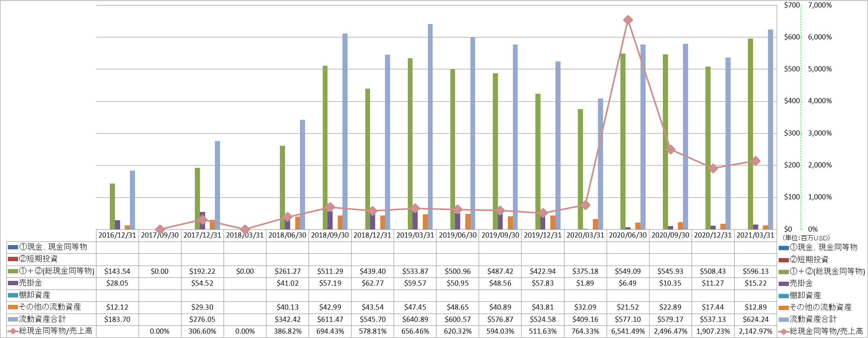Select right legend entry その他の流動資産
868x338 pixels.
(815, 307)
